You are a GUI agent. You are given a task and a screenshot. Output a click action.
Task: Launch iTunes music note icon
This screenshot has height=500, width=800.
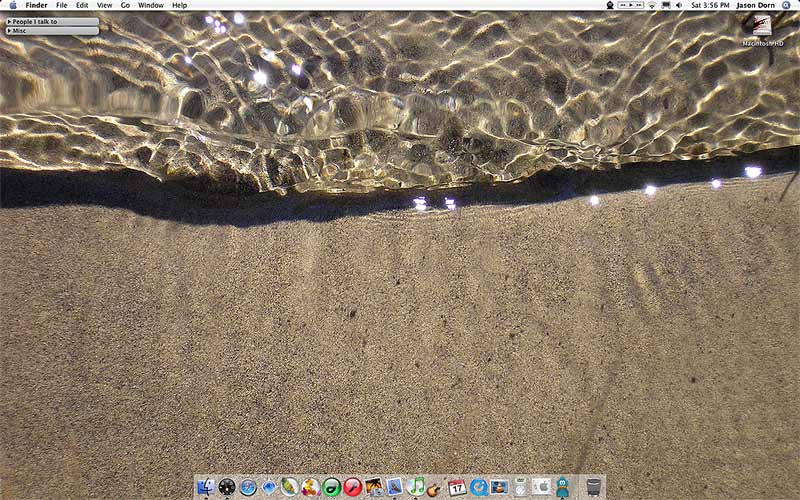(416, 487)
